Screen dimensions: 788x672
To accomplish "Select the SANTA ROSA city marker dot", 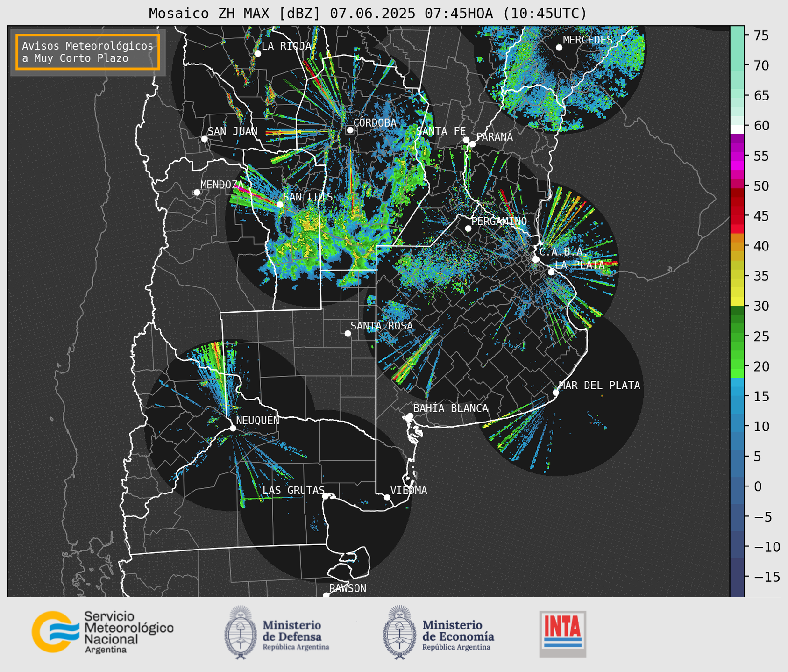I will 348,334.
